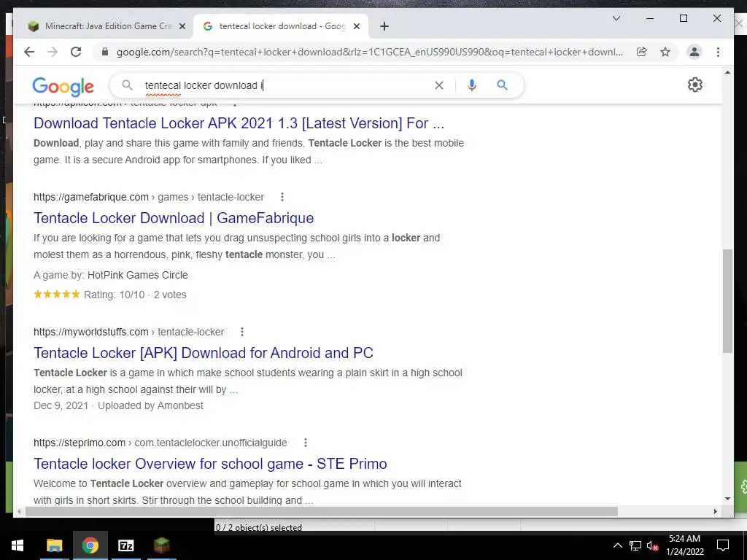Click the scroll-right arrow at the bottom
The width and height of the screenshot is (747, 560).
click(x=715, y=511)
